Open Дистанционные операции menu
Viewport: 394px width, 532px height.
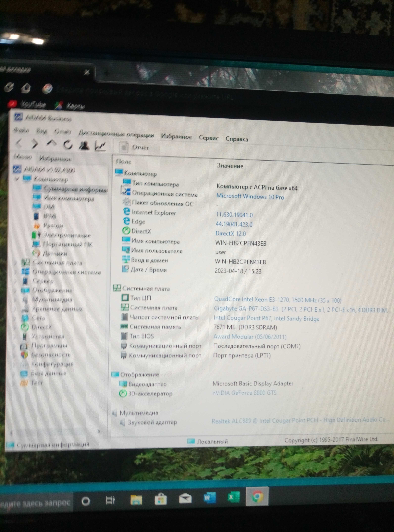click(116, 134)
